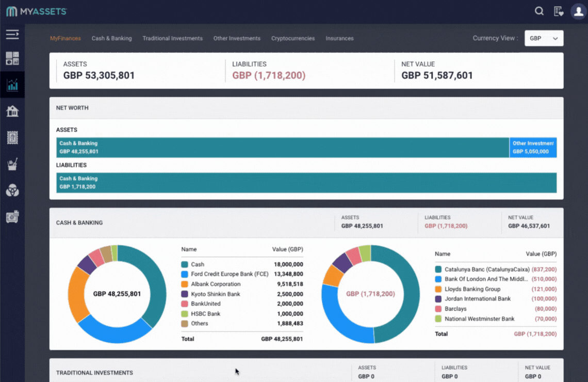The height and width of the screenshot is (382, 588).
Task: Open the three-circles sidebar icon
Action: pos(12,190)
